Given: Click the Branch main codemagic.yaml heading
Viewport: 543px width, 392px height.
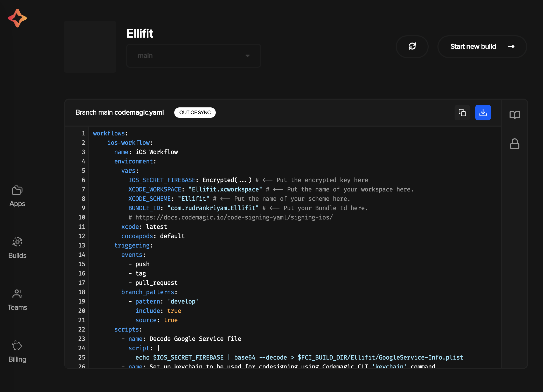Looking at the screenshot, I should click(120, 112).
